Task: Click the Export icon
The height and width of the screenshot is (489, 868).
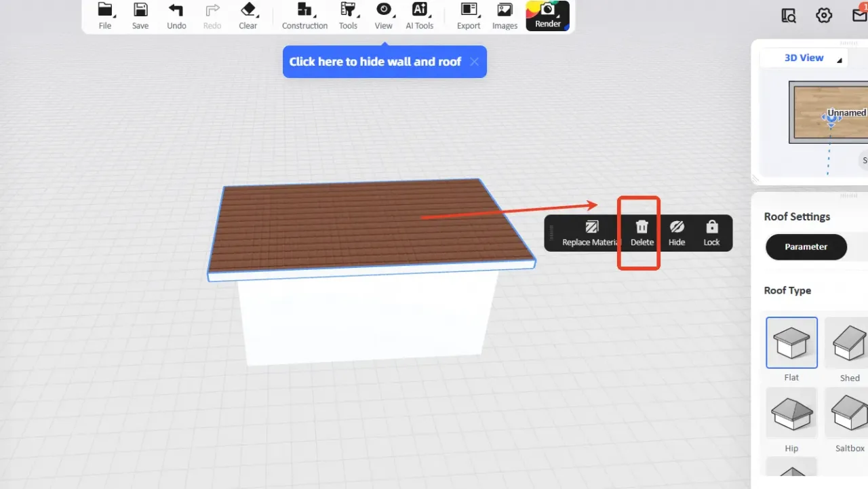Action: (x=469, y=16)
